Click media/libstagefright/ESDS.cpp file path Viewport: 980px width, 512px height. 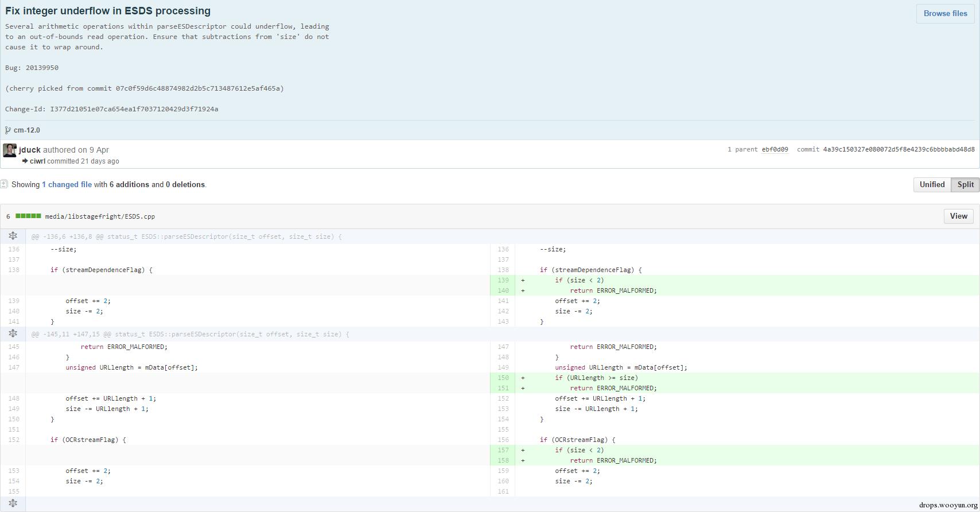click(x=100, y=216)
